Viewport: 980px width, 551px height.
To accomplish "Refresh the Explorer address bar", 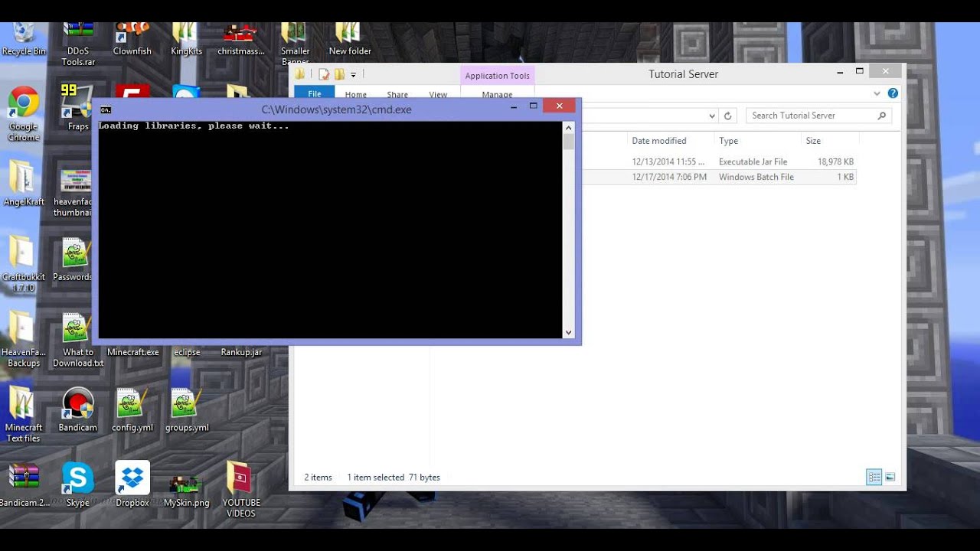I will (728, 116).
